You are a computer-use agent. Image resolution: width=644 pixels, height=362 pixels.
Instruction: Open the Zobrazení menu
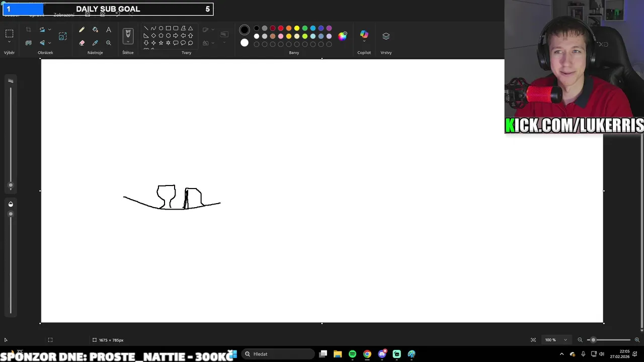point(64,15)
